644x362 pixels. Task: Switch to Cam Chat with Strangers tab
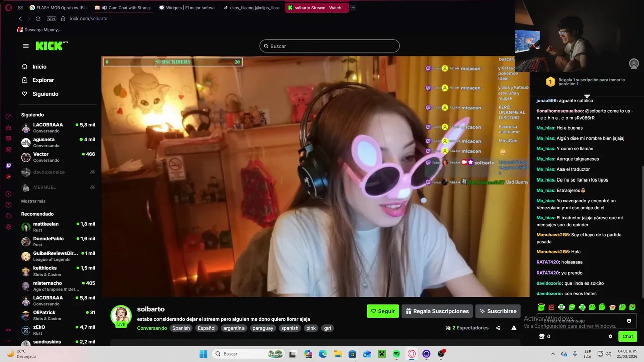coord(123,8)
